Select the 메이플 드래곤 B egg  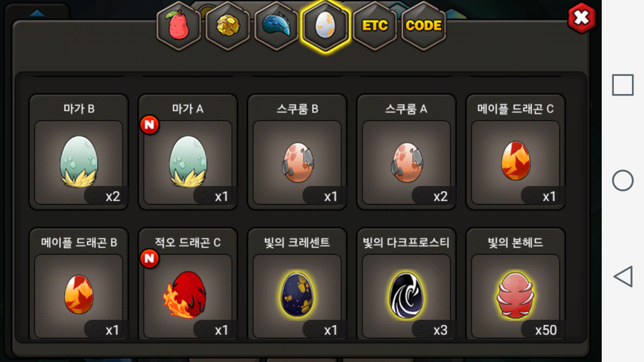point(78,285)
